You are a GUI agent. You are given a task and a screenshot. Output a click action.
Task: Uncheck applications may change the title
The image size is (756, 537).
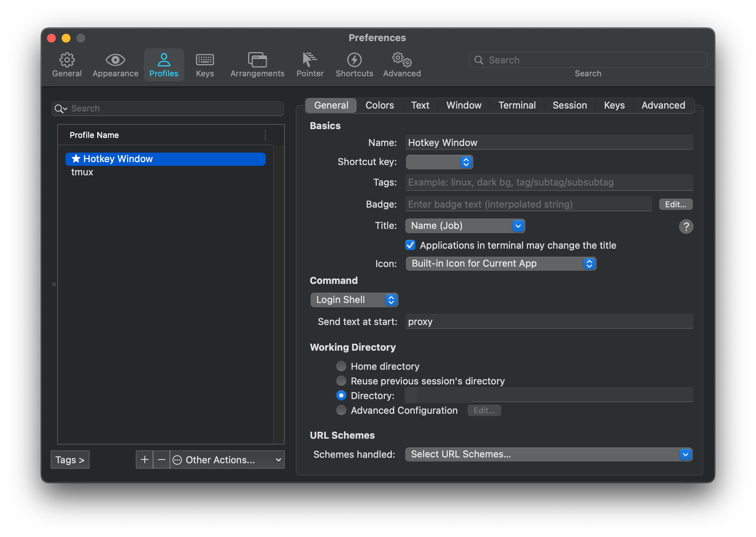click(x=410, y=245)
